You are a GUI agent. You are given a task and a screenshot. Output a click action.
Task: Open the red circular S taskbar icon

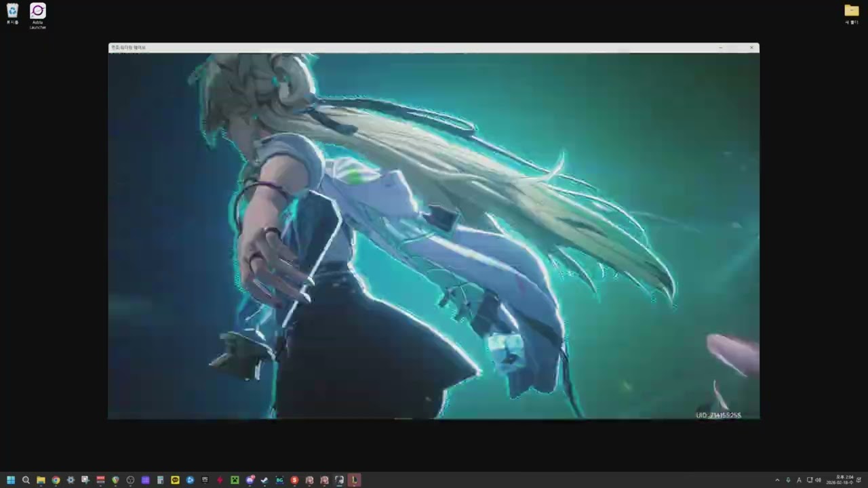pos(294,480)
